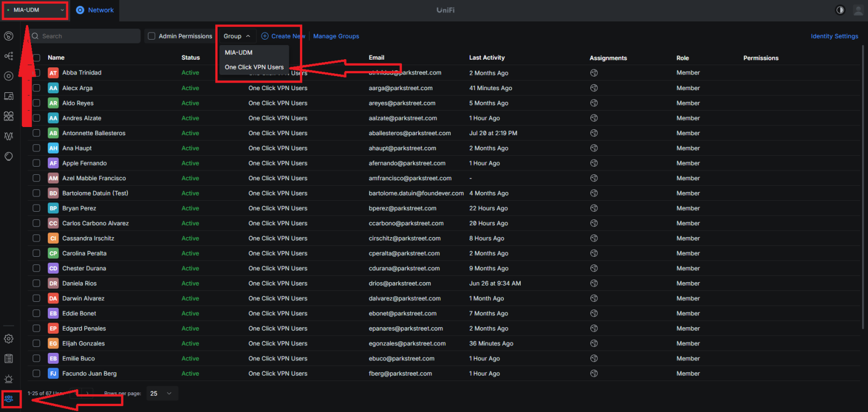This screenshot has width=868, height=412.
Task: Open user Aldo Reyes by name
Action: [78, 103]
